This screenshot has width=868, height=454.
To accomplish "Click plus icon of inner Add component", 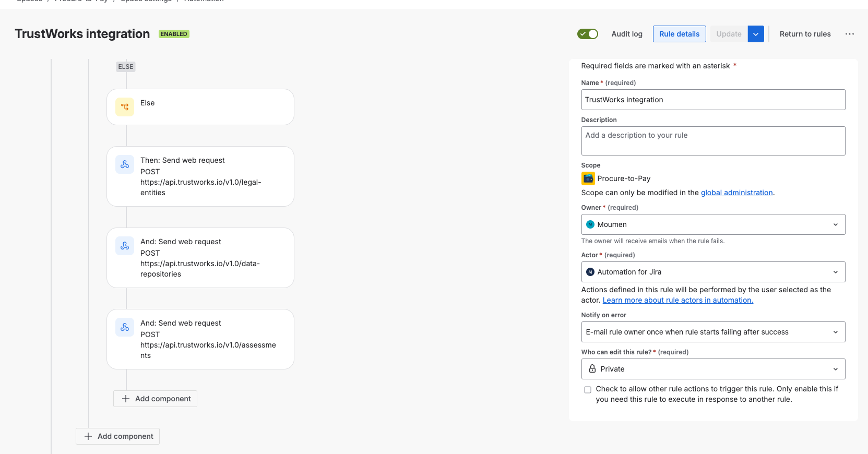I will [x=126, y=399].
